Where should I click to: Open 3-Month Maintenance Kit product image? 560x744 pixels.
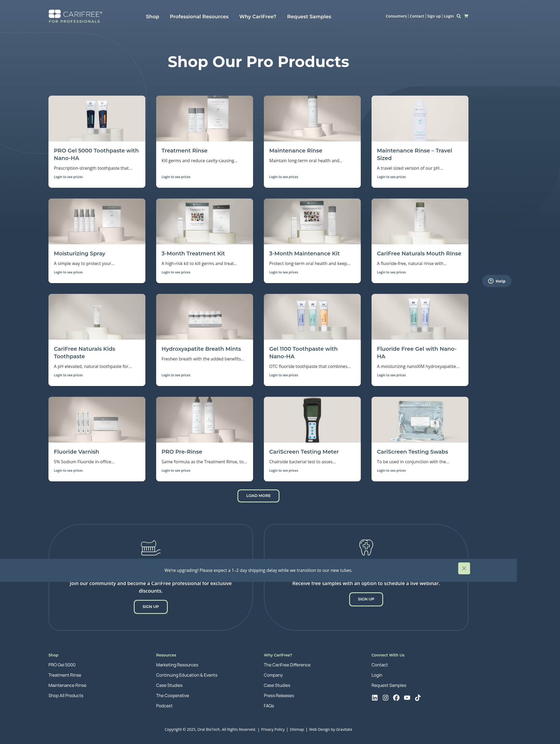point(312,221)
